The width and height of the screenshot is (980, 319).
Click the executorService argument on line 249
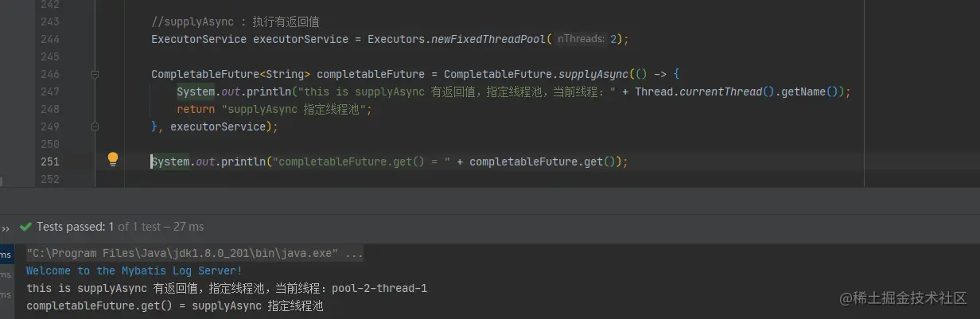coord(217,126)
